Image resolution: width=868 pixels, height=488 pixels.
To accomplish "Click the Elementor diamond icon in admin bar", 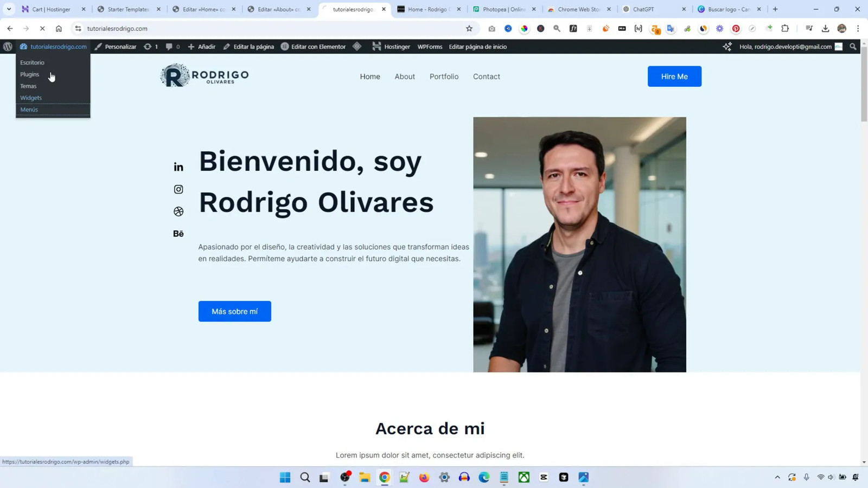I will point(357,47).
